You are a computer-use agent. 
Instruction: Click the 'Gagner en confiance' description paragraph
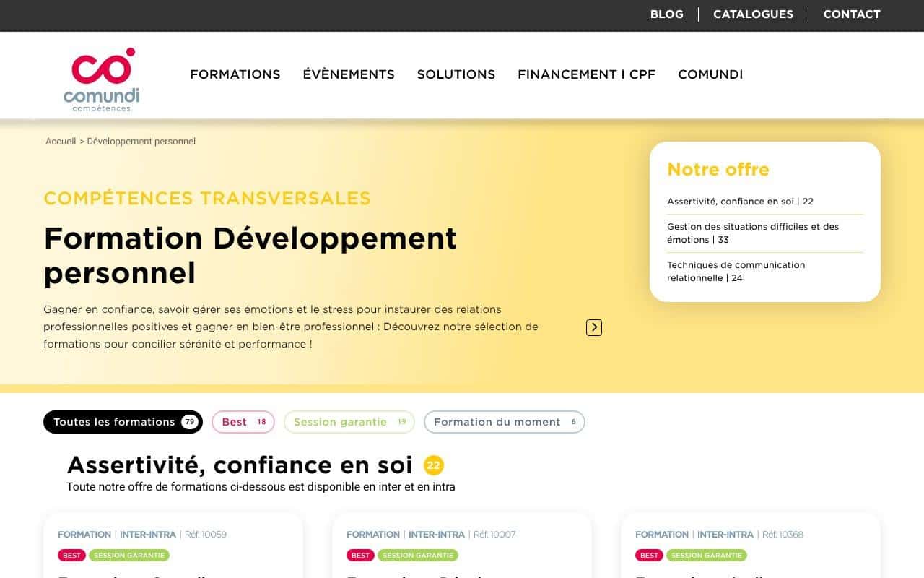click(291, 327)
